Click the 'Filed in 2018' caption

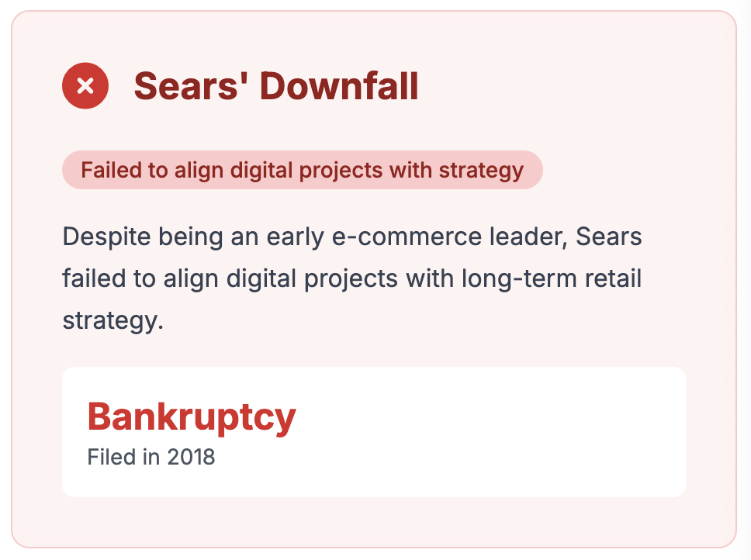click(151, 457)
